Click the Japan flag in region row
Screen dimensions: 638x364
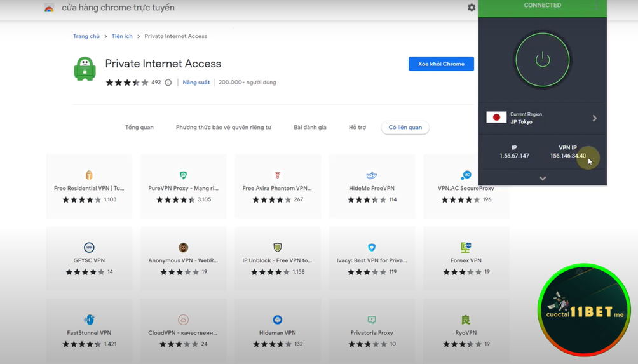496,118
